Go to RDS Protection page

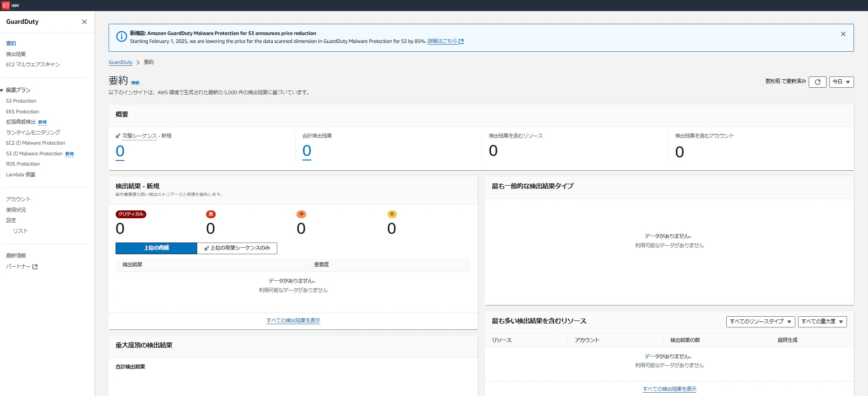tap(23, 164)
